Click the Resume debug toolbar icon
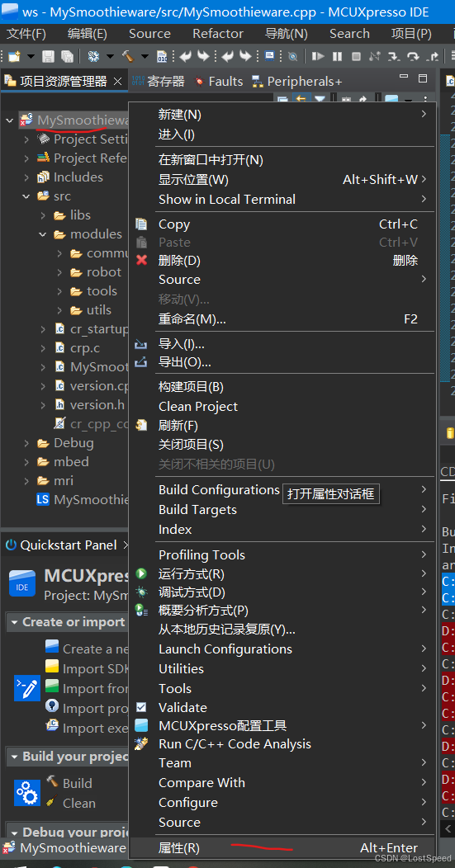Screen dimensions: 455x868 (x=318, y=56)
